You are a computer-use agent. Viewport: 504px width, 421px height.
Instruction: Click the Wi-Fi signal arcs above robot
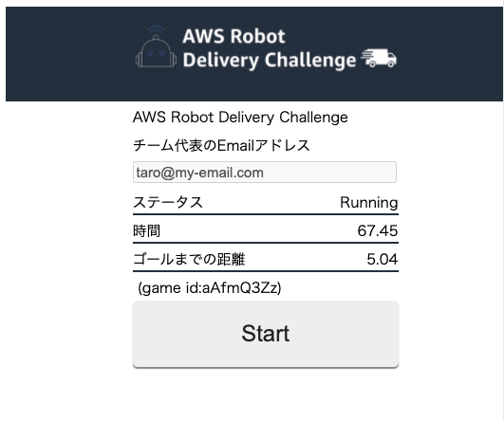click(x=156, y=29)
